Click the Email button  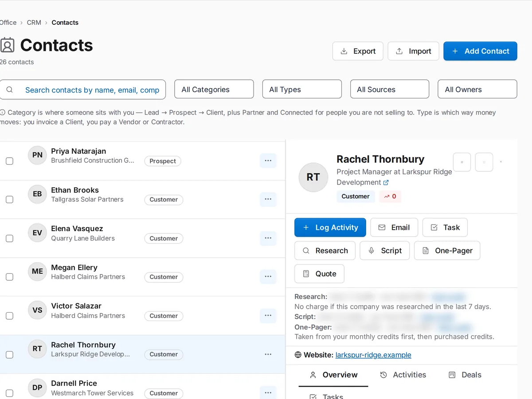pos(394,228)
